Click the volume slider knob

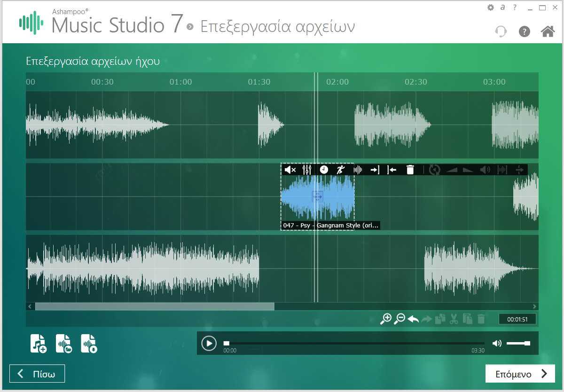tap(527, 344)
